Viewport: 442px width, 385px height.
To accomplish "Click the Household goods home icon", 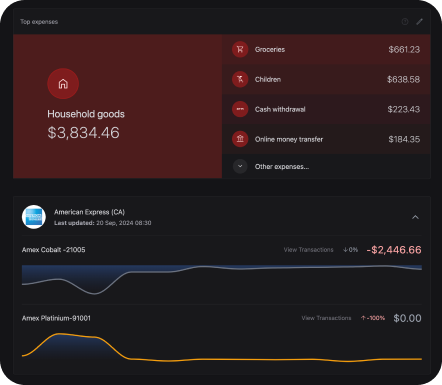I will (x=63, y=84).
